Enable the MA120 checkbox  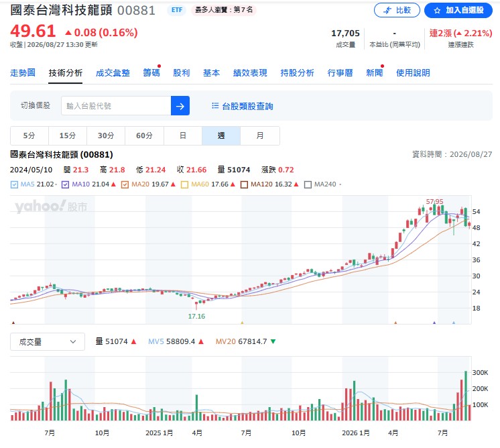244,184
